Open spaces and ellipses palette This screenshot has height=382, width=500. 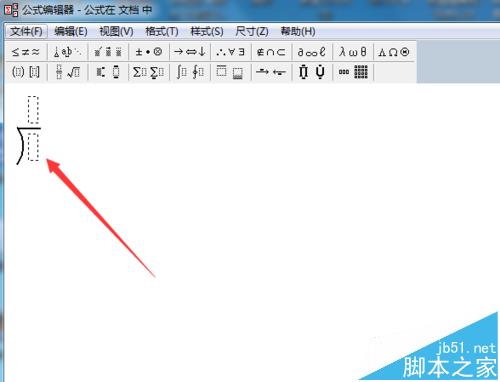[x=67, y=52]
